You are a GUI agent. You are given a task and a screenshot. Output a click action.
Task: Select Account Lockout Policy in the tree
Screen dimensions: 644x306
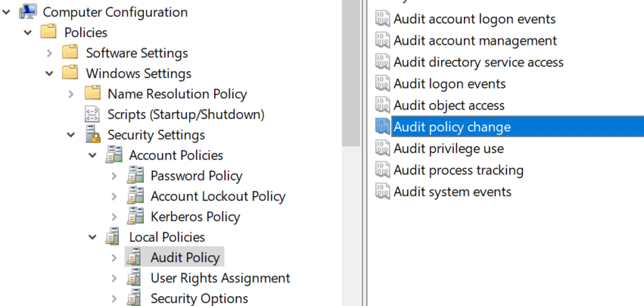tap(218, 196)
